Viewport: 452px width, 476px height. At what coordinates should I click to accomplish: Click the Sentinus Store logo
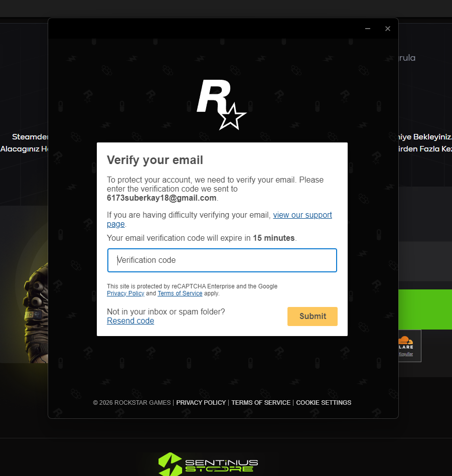coord(208,464)
